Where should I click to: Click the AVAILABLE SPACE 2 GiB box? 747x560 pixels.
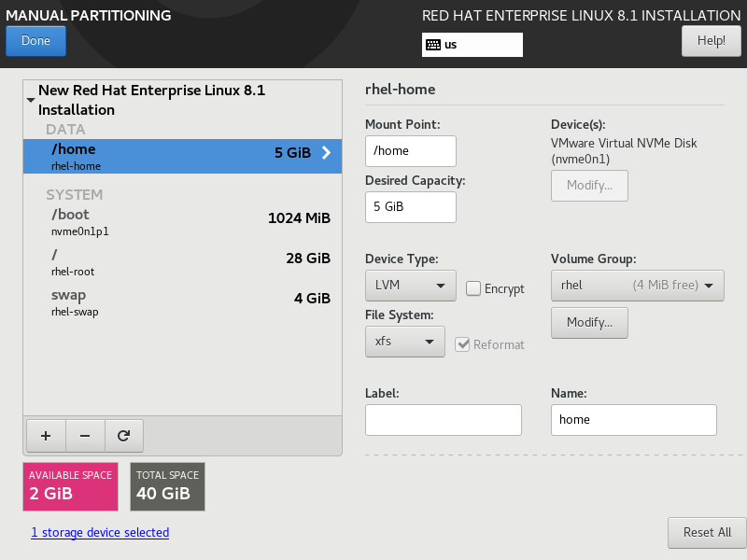[x=71, y=486]
